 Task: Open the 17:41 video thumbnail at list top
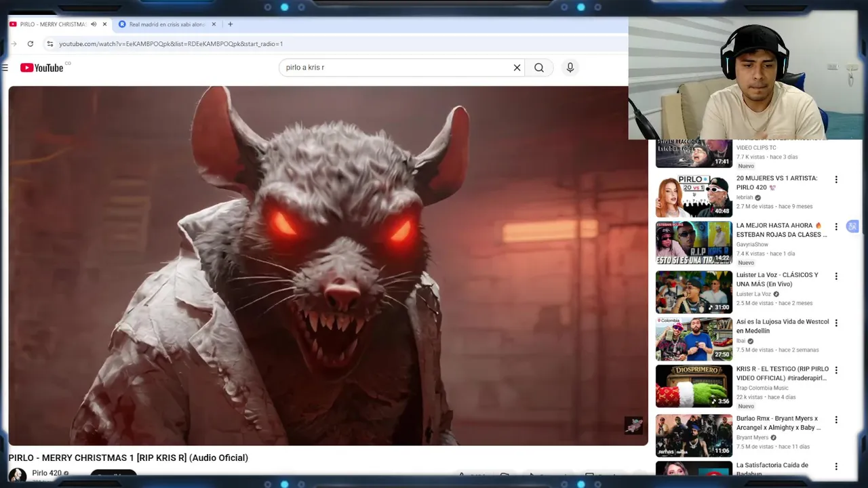[694, 154]
